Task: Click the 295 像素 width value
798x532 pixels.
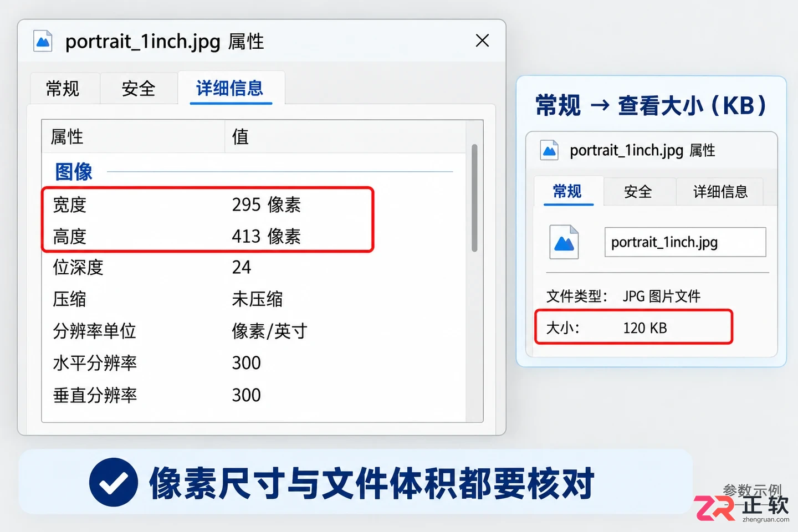Action: coord(267,205)
